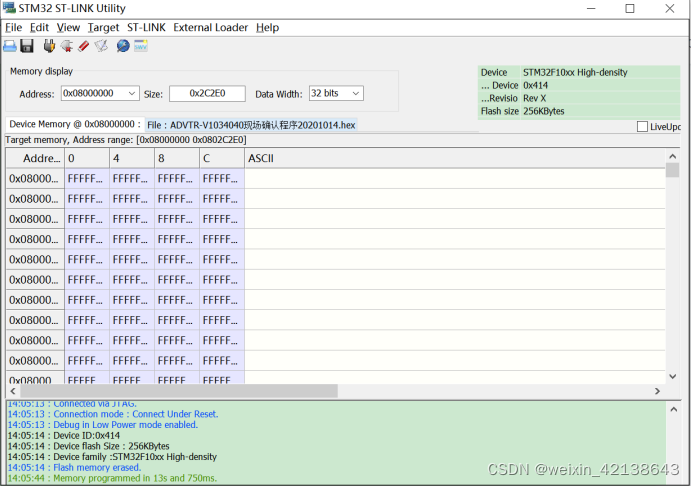Minimize the ST-LINK Utility window
The height and width of the screenshot is (486, 694).
tap(591, 8)
